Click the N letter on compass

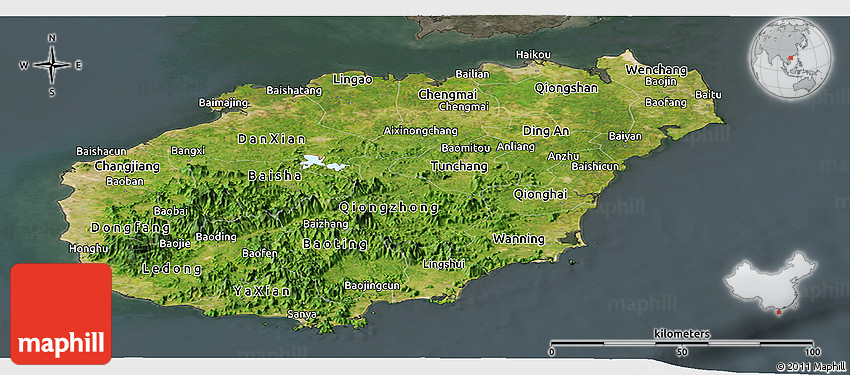click(52, 38)
